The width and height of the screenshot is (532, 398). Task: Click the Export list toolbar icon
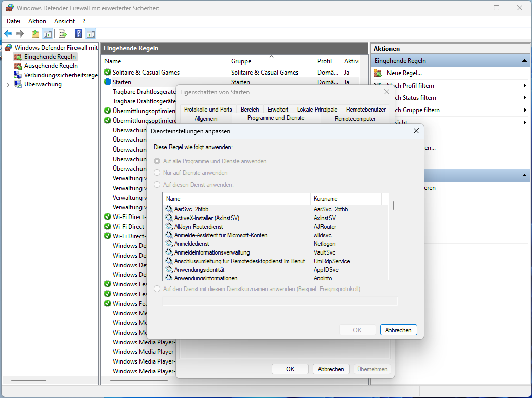[x=62, y=33]
